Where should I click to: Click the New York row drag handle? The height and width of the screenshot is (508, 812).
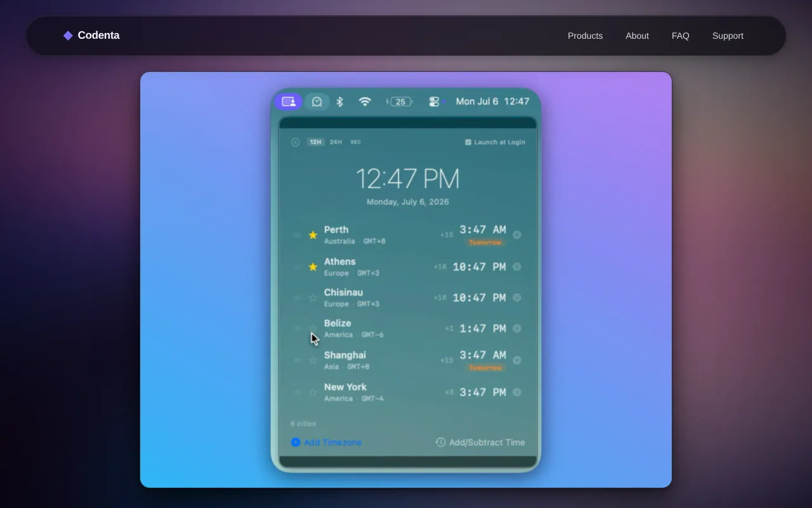297,392
